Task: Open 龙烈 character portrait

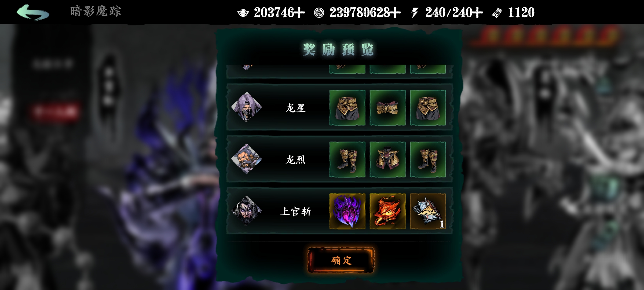Action: [246, 159]
